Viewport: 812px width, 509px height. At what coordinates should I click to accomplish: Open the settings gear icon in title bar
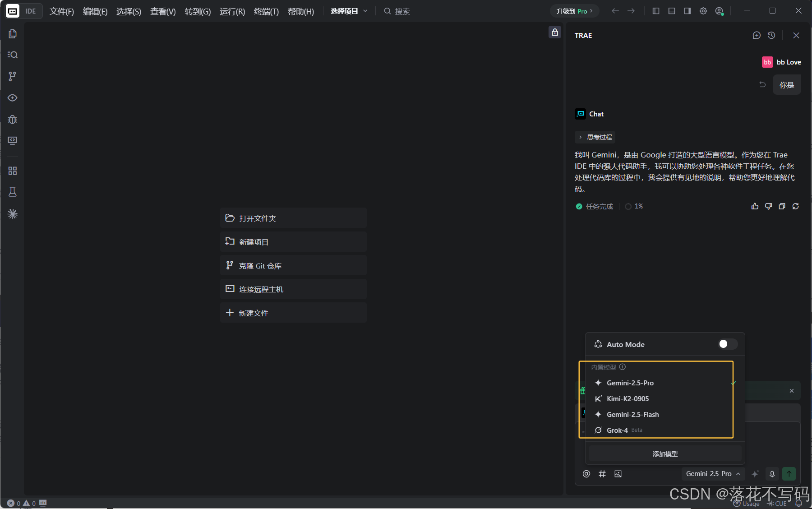point(703,11)
